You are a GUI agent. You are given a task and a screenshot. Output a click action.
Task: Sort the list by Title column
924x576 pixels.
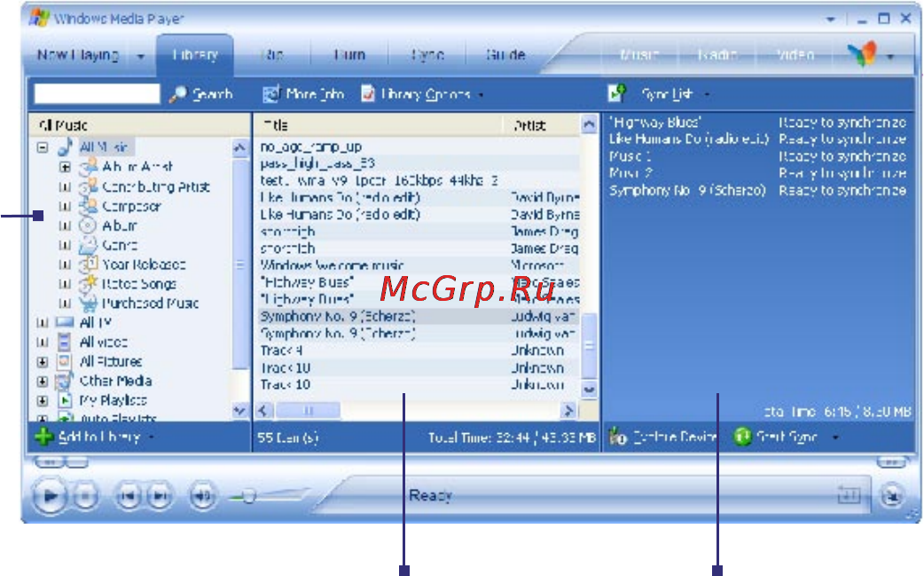coord(378,125)
